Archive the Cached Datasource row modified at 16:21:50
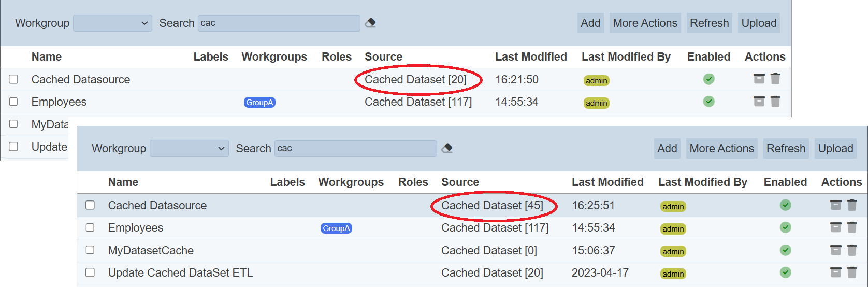The image size is (868, 287). [x=759, y=79]
